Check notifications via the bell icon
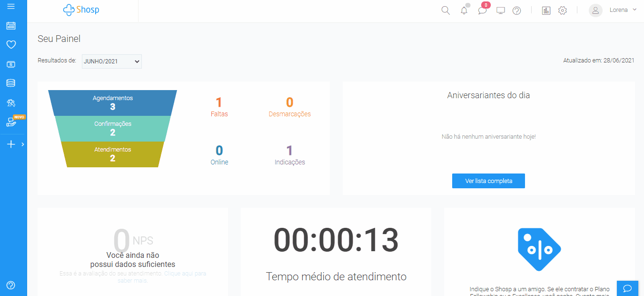644x296 pixels. [464, 10]
